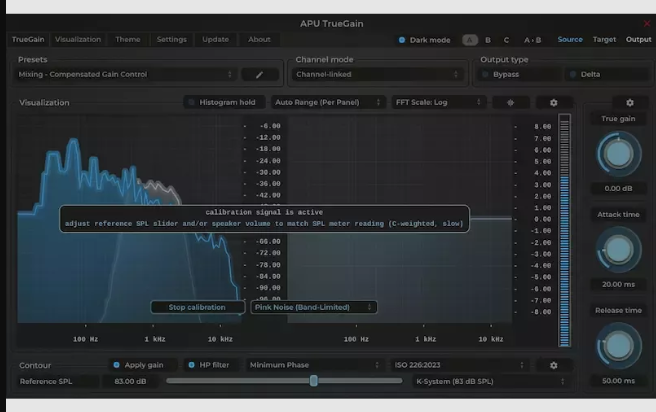Open the Contour settings gear
The image size is (656, 412).
[x=554, y=365]
